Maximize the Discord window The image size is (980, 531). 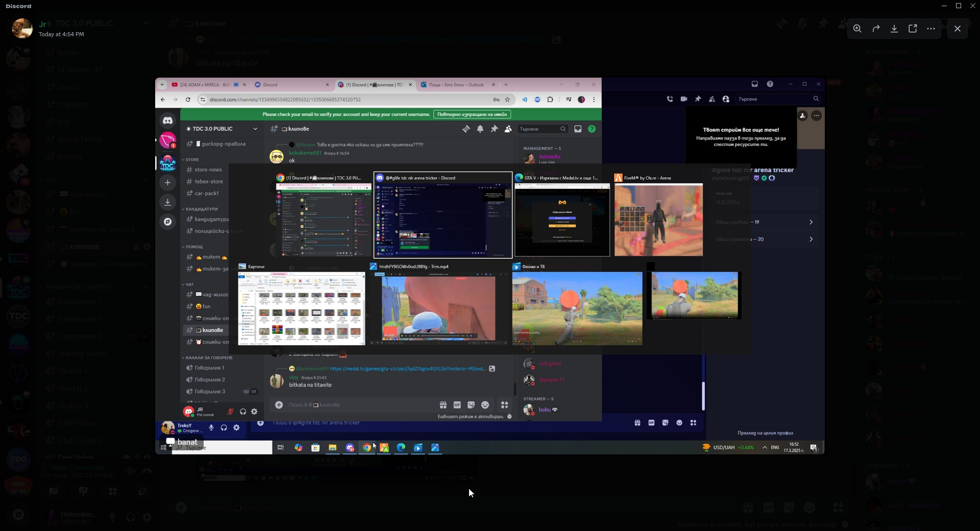point(959,6)
